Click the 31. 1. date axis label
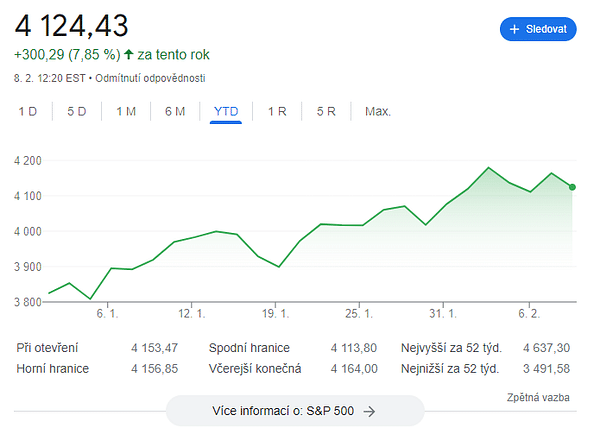 (x=443, y=314)
